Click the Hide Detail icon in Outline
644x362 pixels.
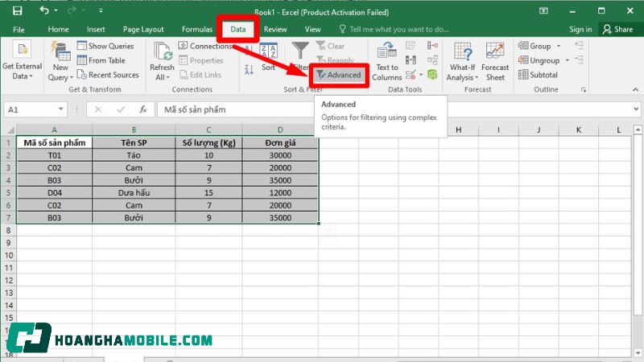(x=579, y=60)
